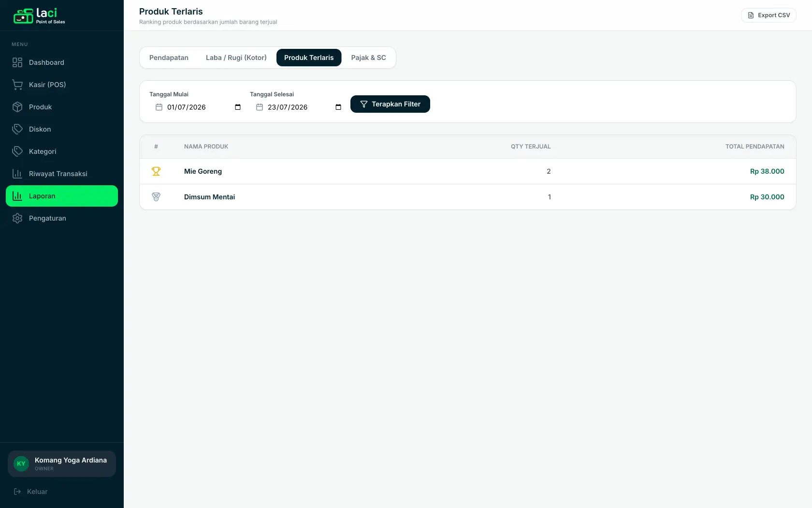Screen dimensions: 812x508
Task: Open the Tanggal Mulai date picker
Action: coord(238,107)
